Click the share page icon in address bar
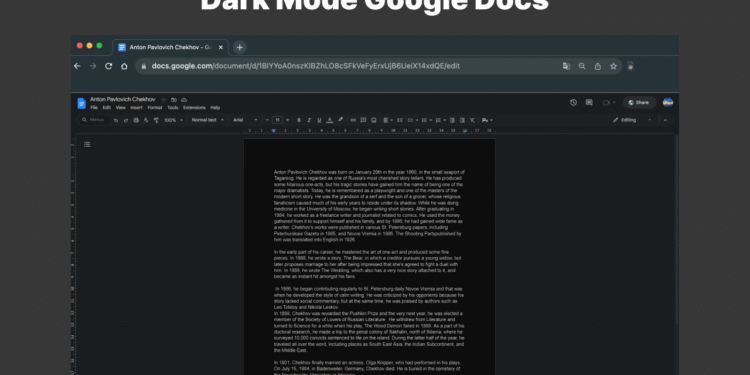 pos(598,66)
